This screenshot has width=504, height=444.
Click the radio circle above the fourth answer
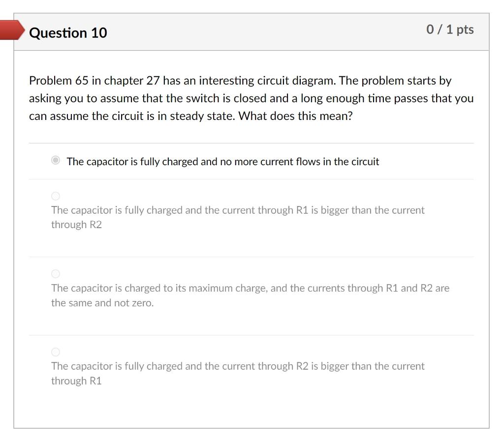pos(56,352)
